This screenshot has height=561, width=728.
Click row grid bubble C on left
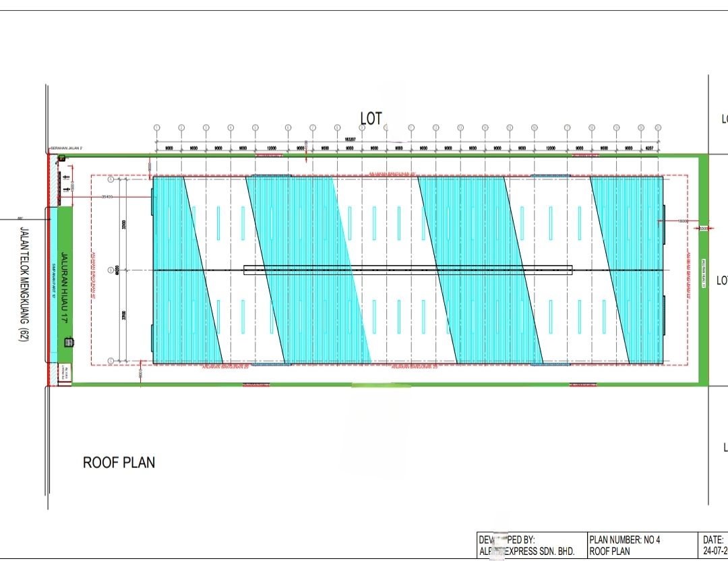[x=111, y=361]
